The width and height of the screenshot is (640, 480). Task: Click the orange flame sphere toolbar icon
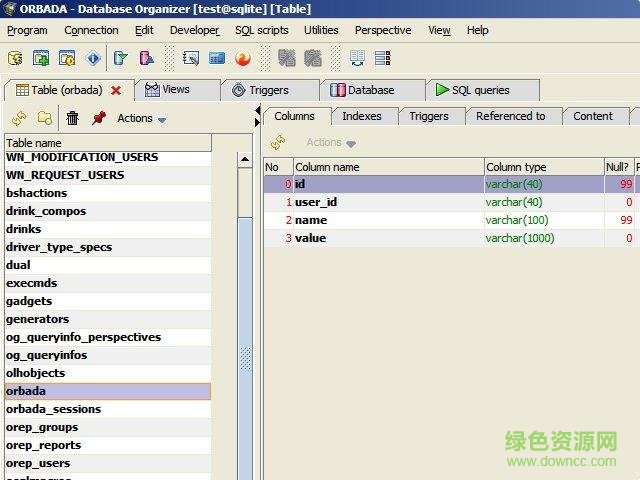coord(243,58)
